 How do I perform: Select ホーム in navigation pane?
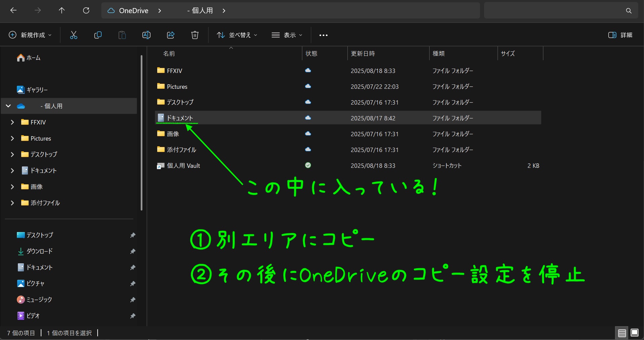[29, 58]
